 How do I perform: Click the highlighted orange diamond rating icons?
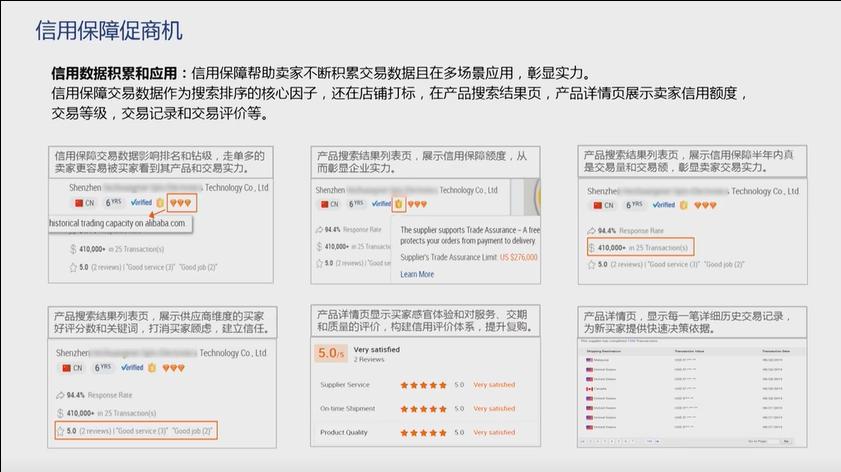click(181, 203)
